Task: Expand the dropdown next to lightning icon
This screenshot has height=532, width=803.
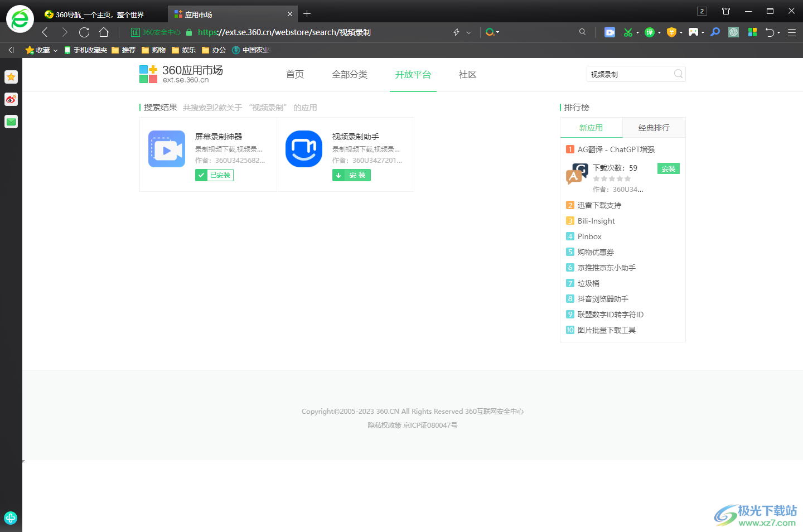Action: pos(468,32)
